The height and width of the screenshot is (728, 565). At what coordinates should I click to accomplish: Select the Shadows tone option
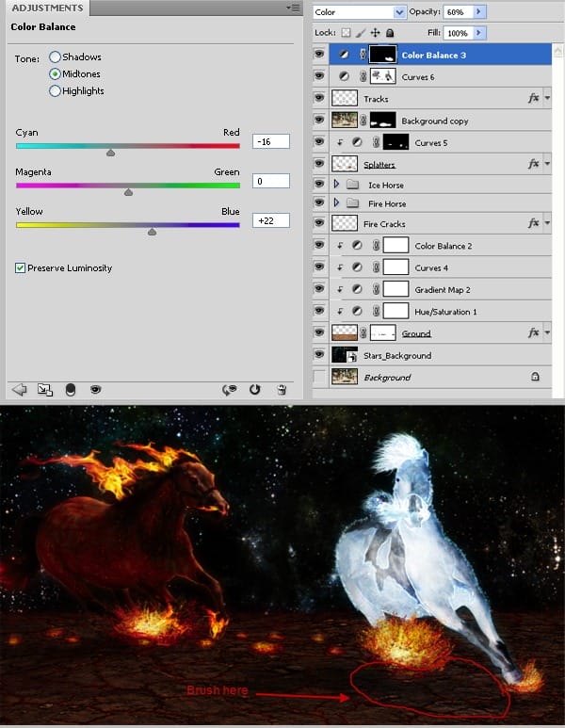55,57
